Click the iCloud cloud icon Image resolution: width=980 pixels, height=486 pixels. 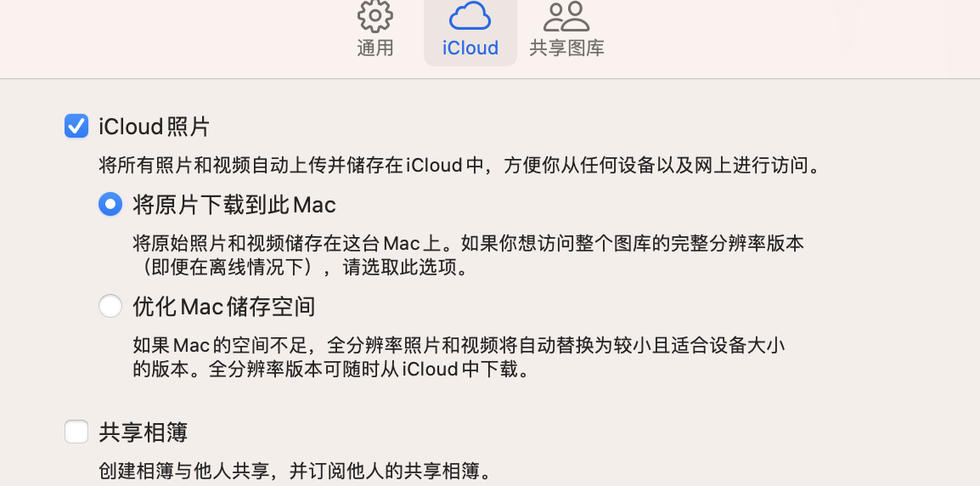coord(470,15)
